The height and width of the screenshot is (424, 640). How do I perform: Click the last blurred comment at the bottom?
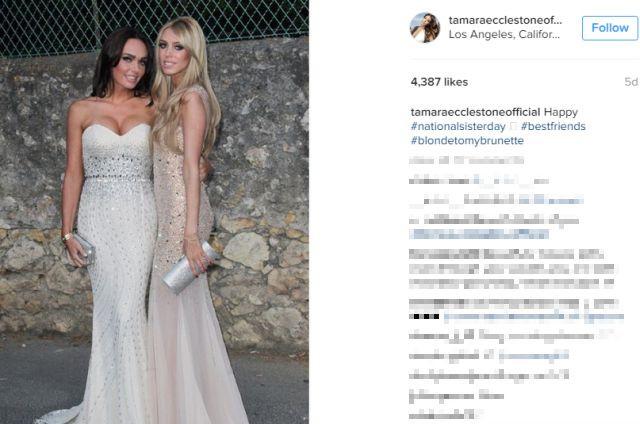coord(445,415)
